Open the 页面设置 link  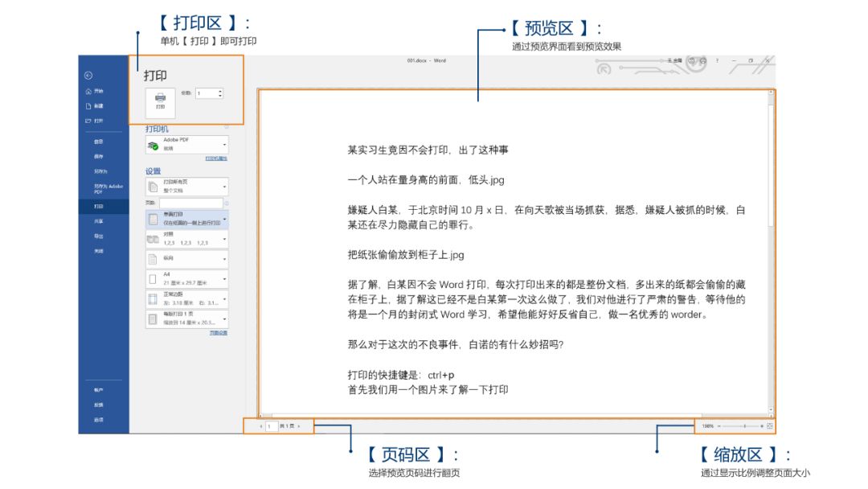click(x=217, y=332)
